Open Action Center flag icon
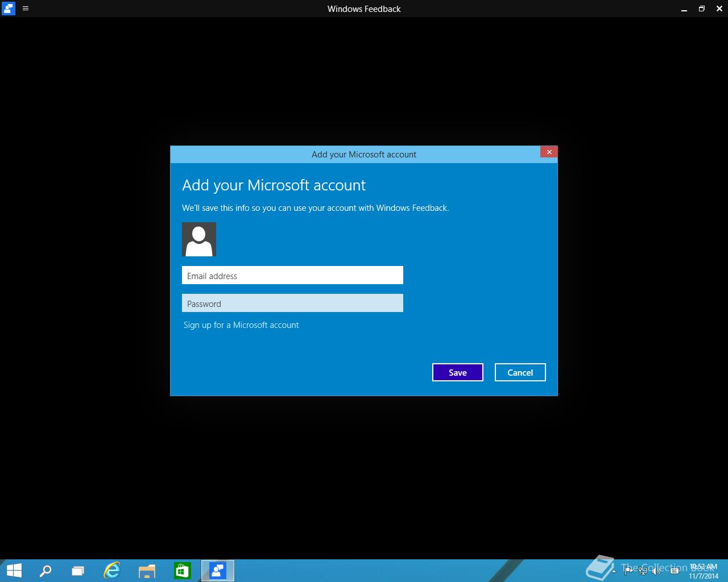The width and height of the screenshot is (728, 582). click(628, 571)
